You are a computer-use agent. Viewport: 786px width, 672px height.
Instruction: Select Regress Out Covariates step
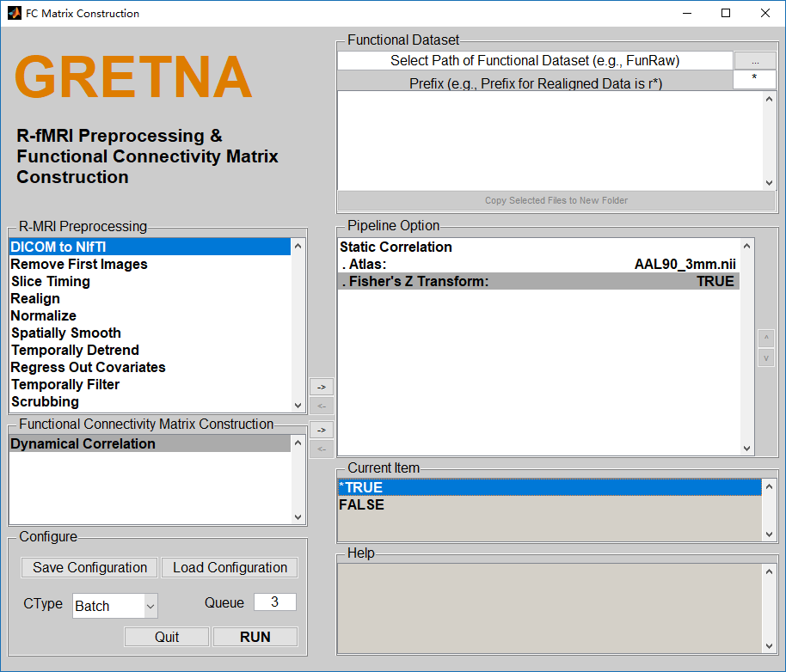[x=150, y=367]
